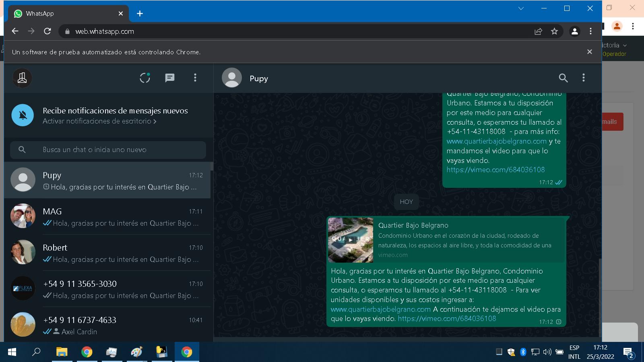Open the Robert chat
644x362 pixels.
coord(107,253)
